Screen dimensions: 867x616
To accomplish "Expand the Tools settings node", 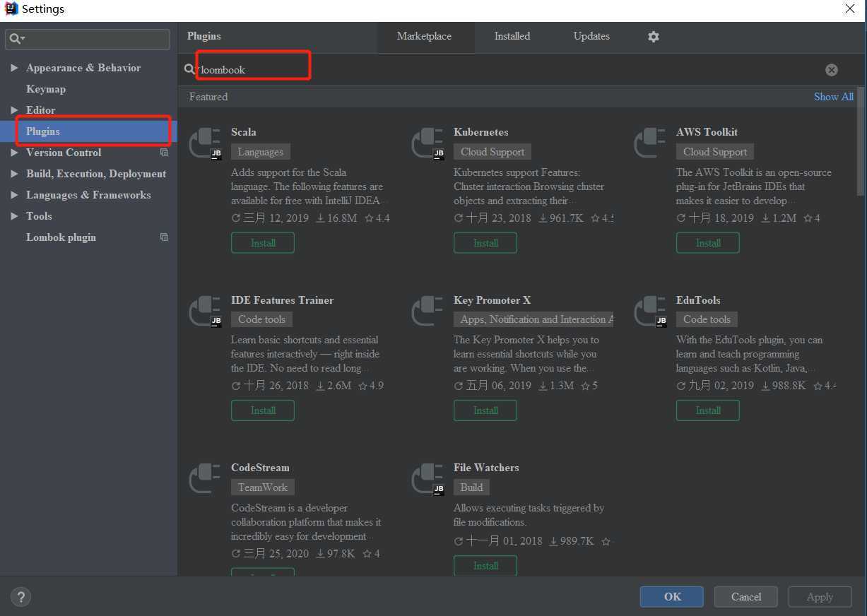I will pyautogui.click(x=14, y=216).
